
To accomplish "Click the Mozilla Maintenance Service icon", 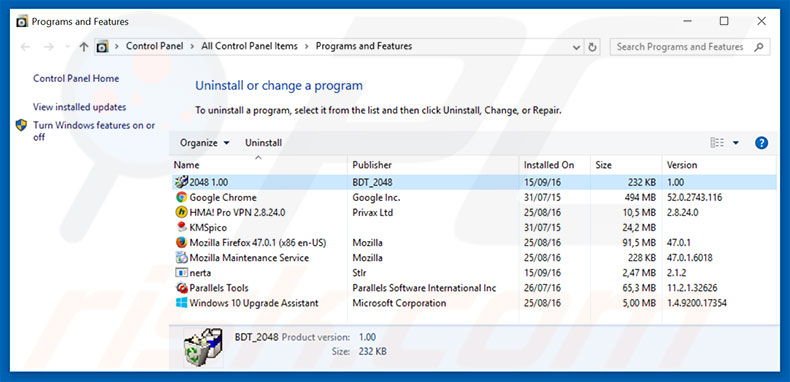I will (x=181, y=258).
